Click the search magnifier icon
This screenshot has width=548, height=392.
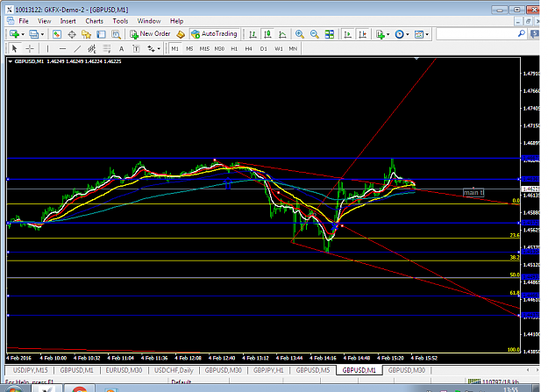point(521,34)
